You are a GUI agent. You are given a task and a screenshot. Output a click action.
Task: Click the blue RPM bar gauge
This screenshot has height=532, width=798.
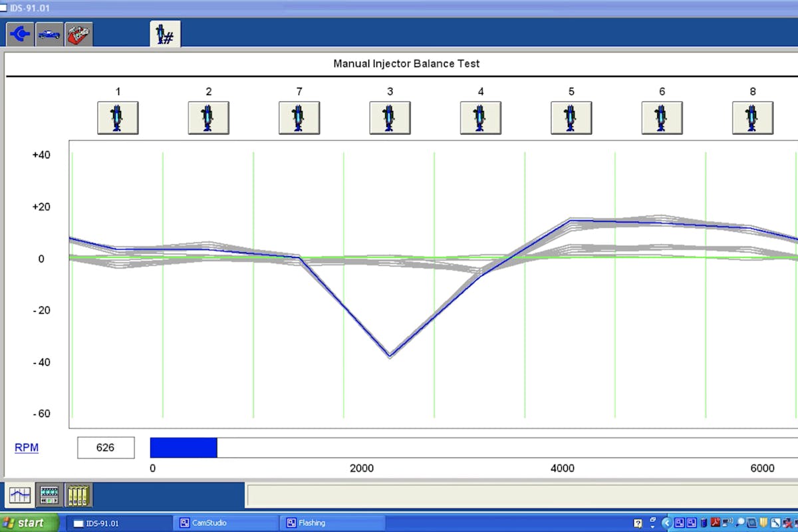pos(184,448)
